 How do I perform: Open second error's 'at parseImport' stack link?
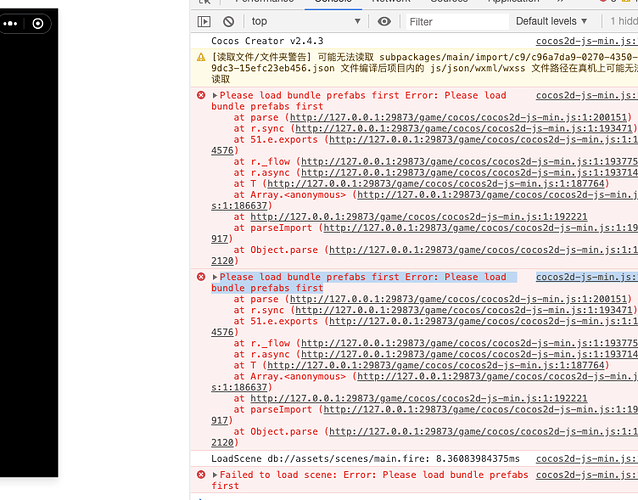coord(481,409)
